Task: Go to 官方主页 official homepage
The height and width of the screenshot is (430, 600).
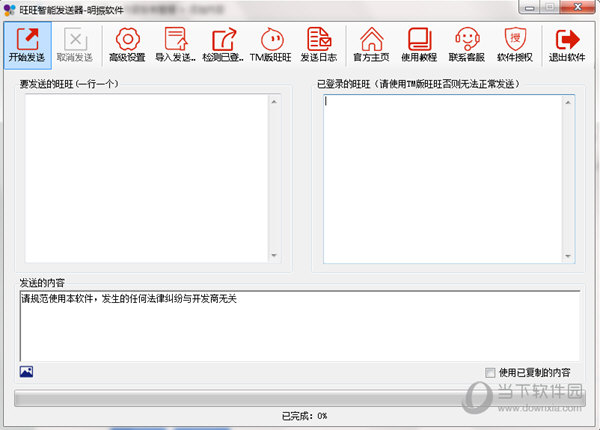Action: pyautogui.click(x=371, y=45)
